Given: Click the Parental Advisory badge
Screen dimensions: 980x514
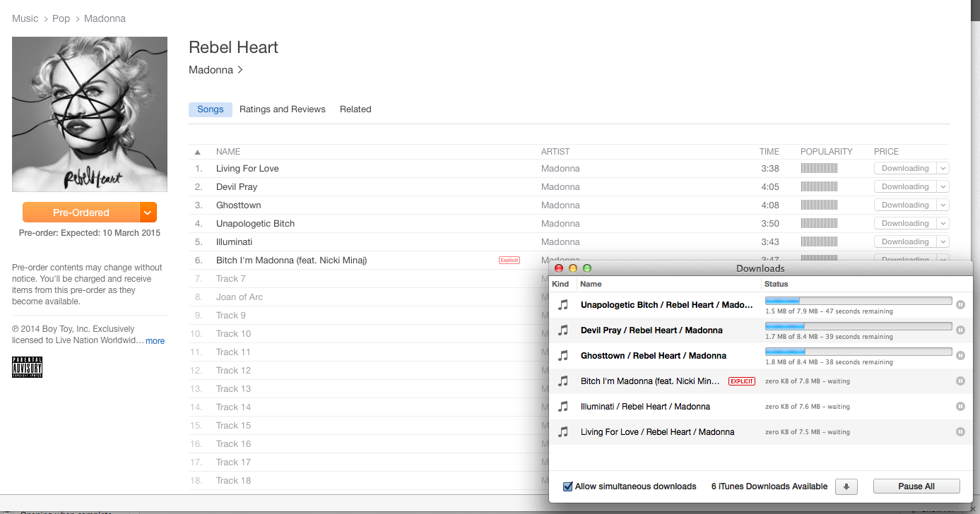Looking at the screenshot, I should [27, 367].
